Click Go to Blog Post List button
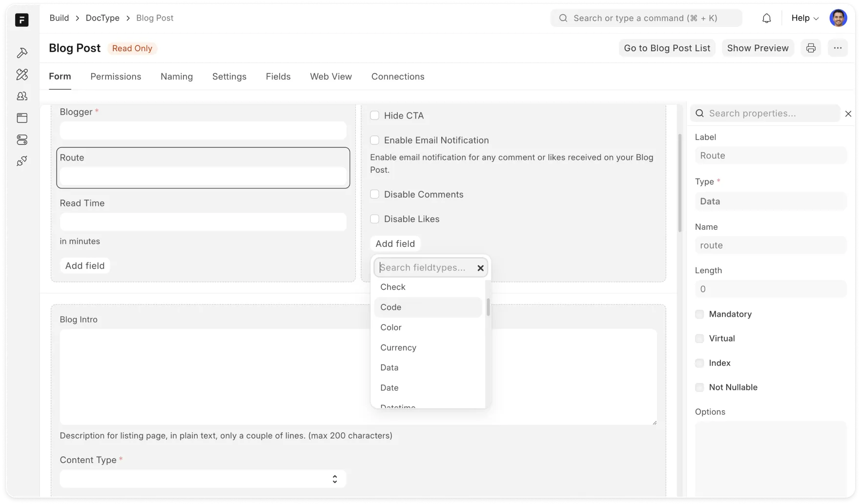The image size is (860, 504). (x=667, y=48)
